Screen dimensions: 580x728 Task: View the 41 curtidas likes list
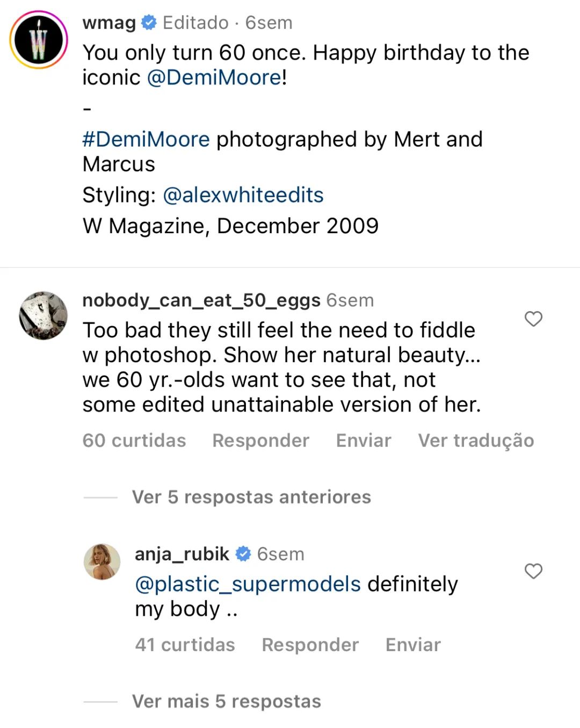point(185,645)
